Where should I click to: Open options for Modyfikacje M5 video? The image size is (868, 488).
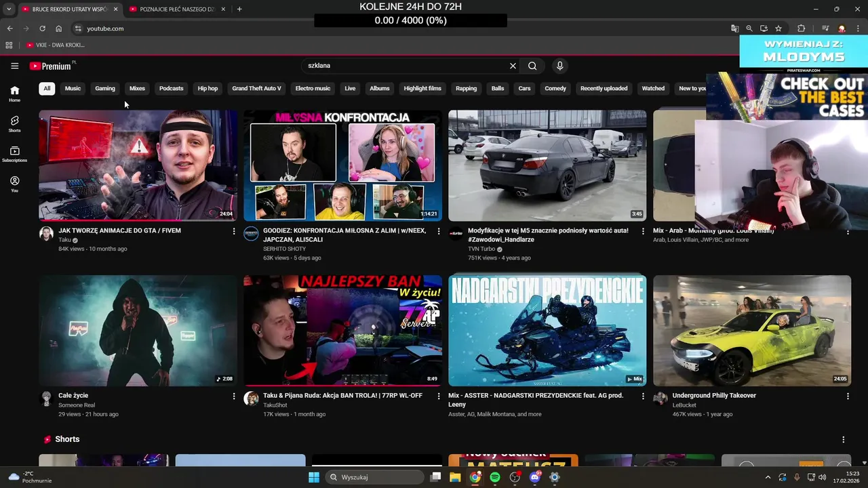pos(644,231)
